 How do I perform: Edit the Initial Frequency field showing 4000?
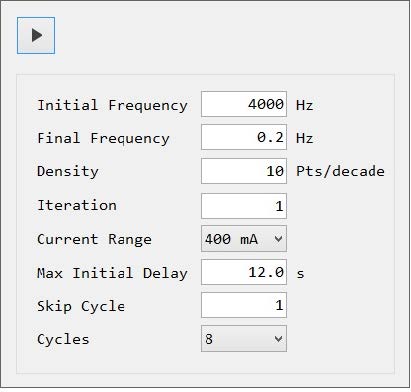[244, 104]
